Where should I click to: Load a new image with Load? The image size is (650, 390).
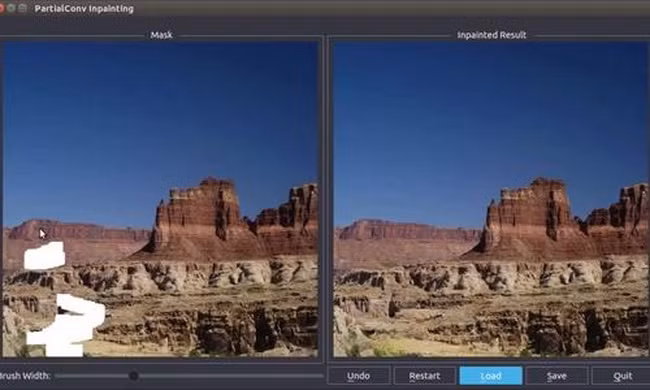coord(491,376)
